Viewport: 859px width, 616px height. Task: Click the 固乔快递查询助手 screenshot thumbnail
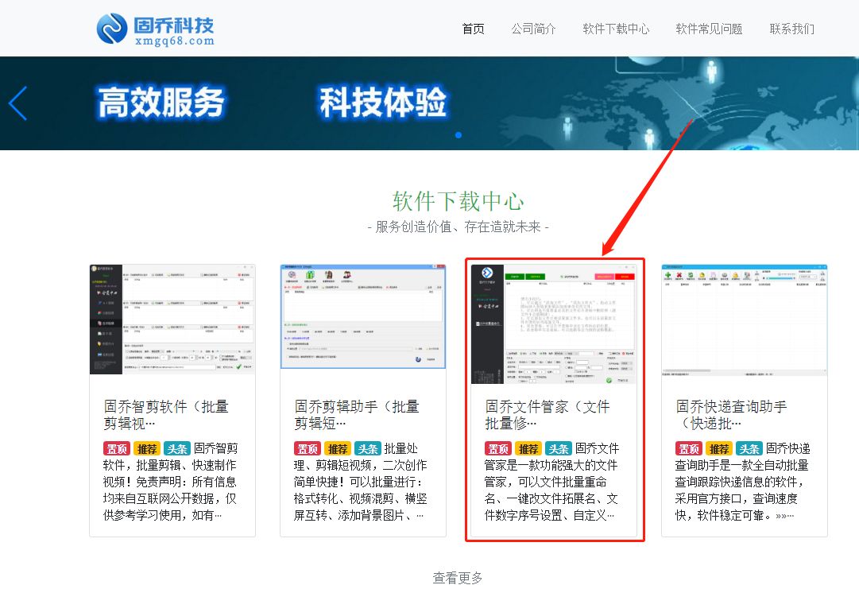click(x=745, y=318)
